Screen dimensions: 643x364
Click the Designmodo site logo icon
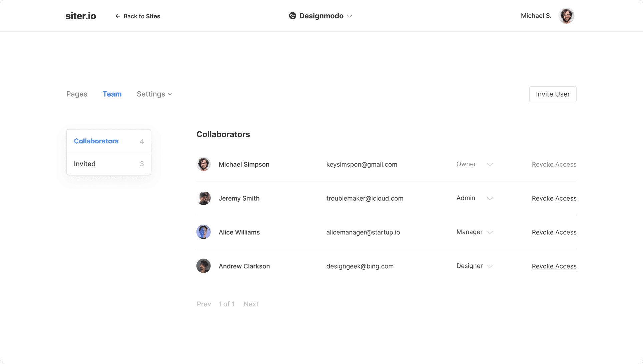pyautogui.click(x=292, y=16)
